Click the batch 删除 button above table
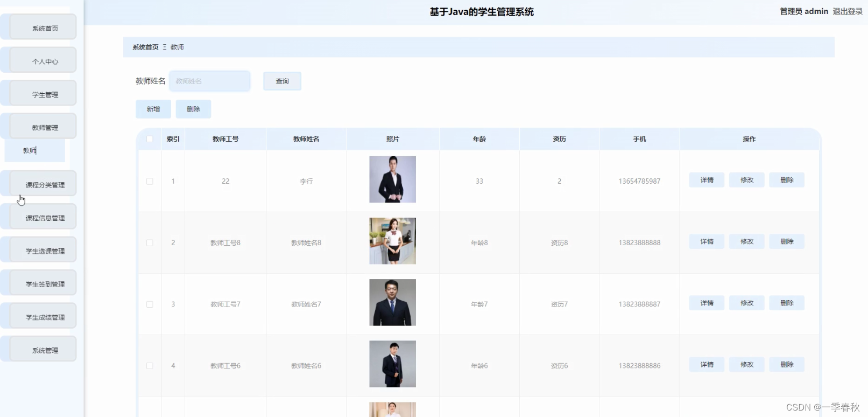The width and height of the screenshot is (868, 417). tap(193, 109)
